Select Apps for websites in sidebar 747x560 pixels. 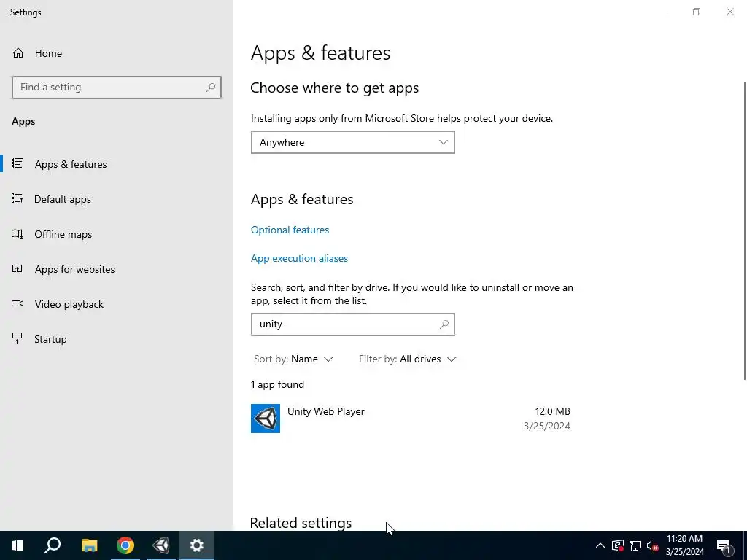pyautogui.click(x=117, y=269)
